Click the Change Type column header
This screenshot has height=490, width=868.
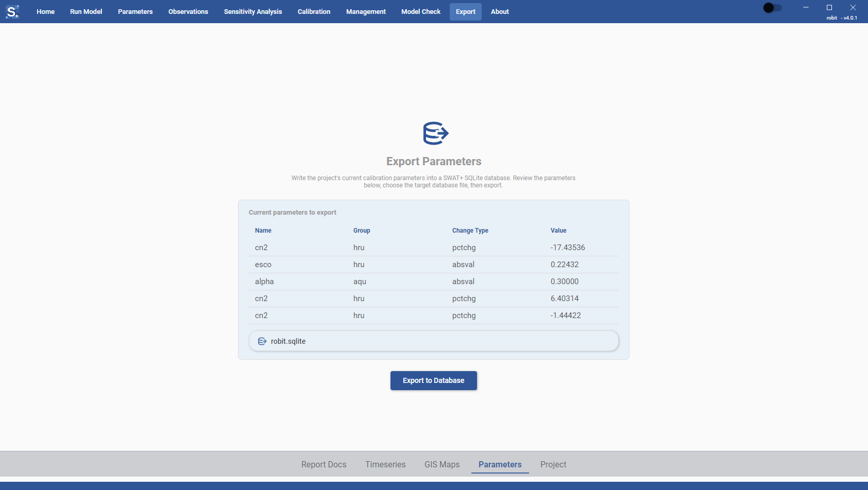click(470, 231)
